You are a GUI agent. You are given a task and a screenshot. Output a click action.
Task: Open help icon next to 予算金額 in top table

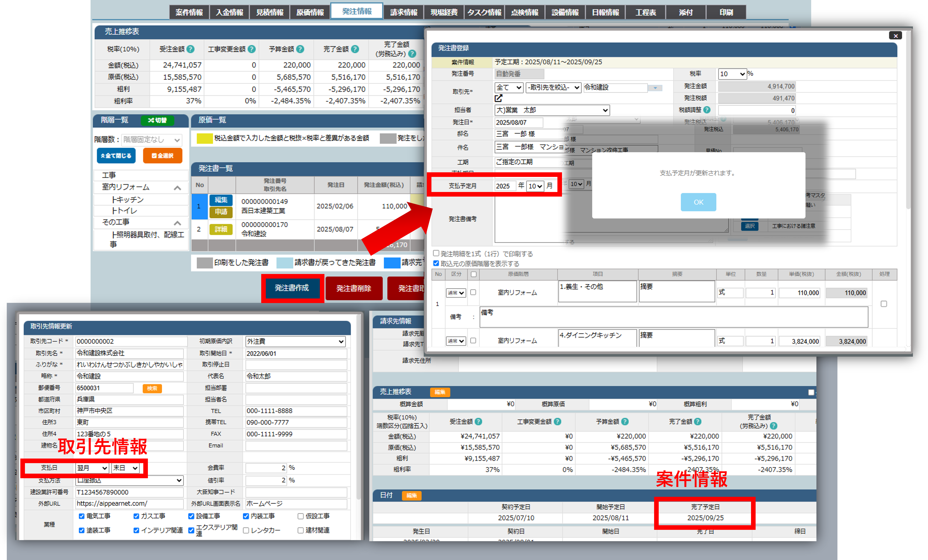tap(300, 49)
